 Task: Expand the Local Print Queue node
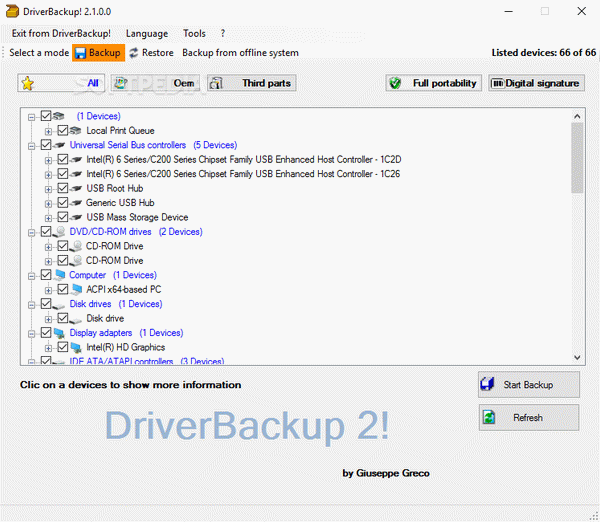pos(48,132)
